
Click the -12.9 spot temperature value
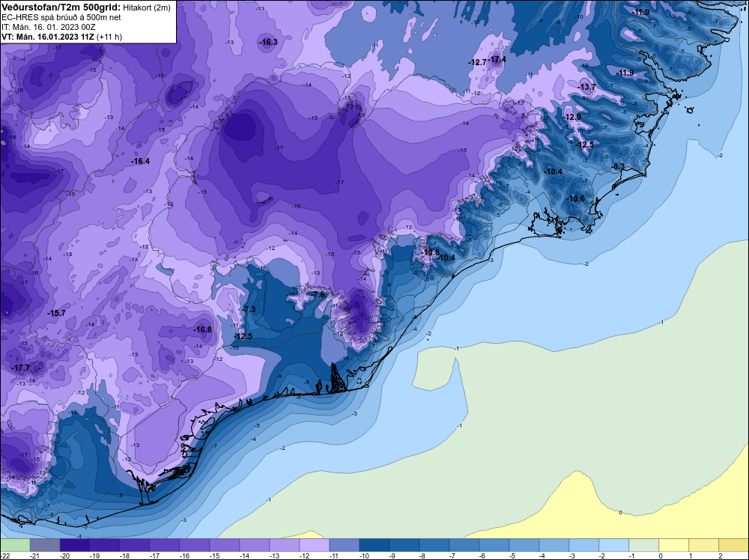tap(571, 117)
